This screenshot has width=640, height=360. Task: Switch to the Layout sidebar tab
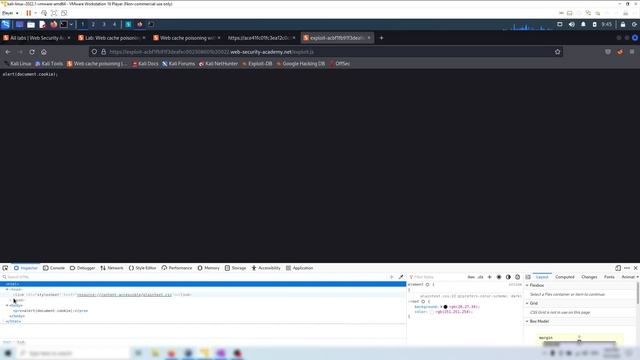click(542, 277)
